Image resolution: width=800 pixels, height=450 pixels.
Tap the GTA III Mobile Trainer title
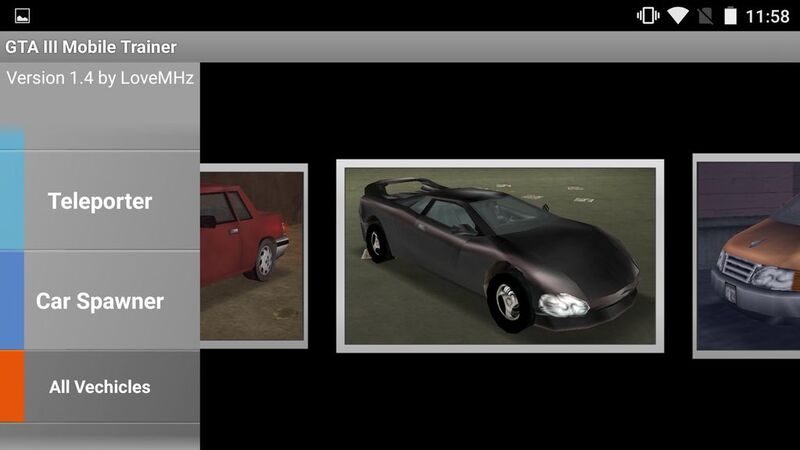coord(91,47)
